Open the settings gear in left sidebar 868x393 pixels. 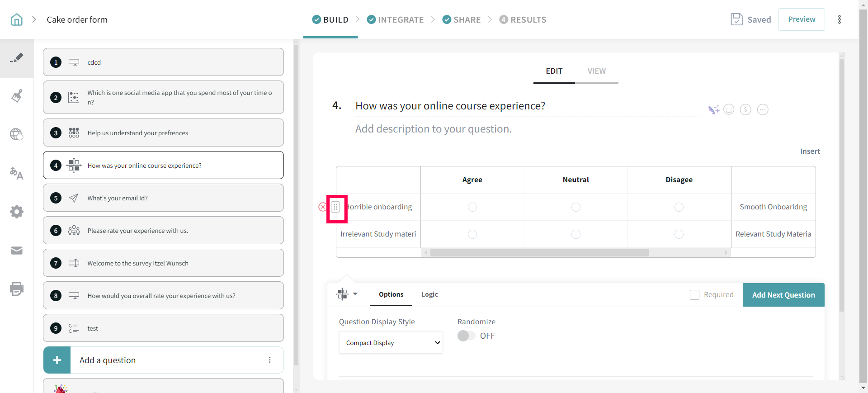click(17, 212)
